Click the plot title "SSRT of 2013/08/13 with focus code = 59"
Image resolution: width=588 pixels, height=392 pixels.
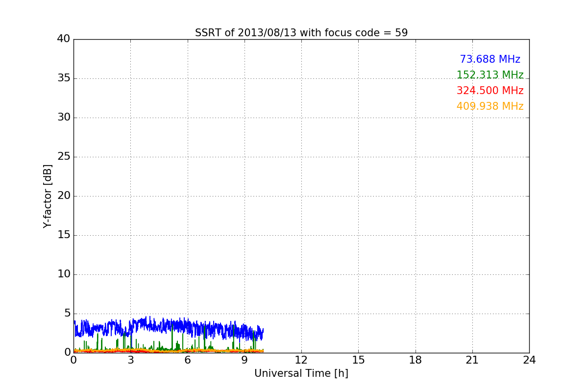[x=301, y=33]
